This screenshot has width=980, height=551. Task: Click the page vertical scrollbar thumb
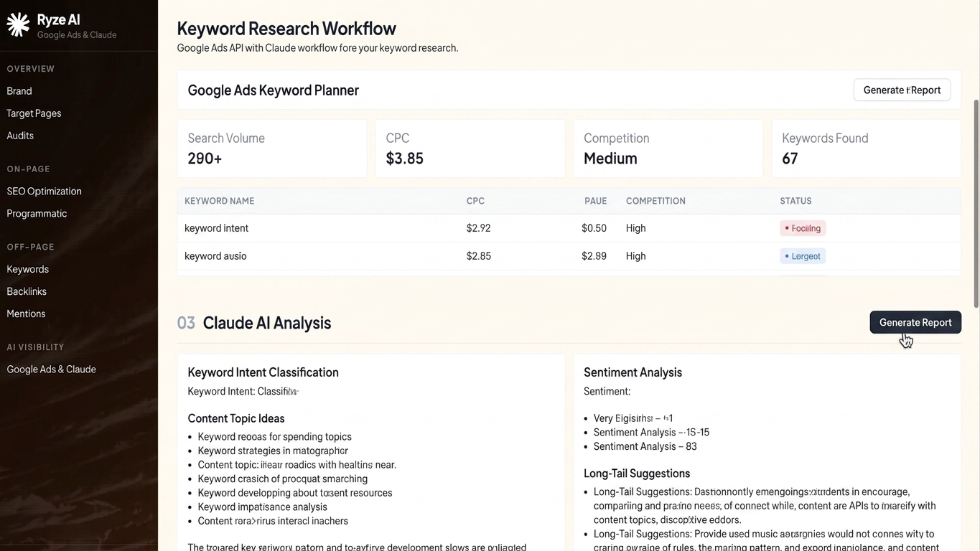coord(976,204)
